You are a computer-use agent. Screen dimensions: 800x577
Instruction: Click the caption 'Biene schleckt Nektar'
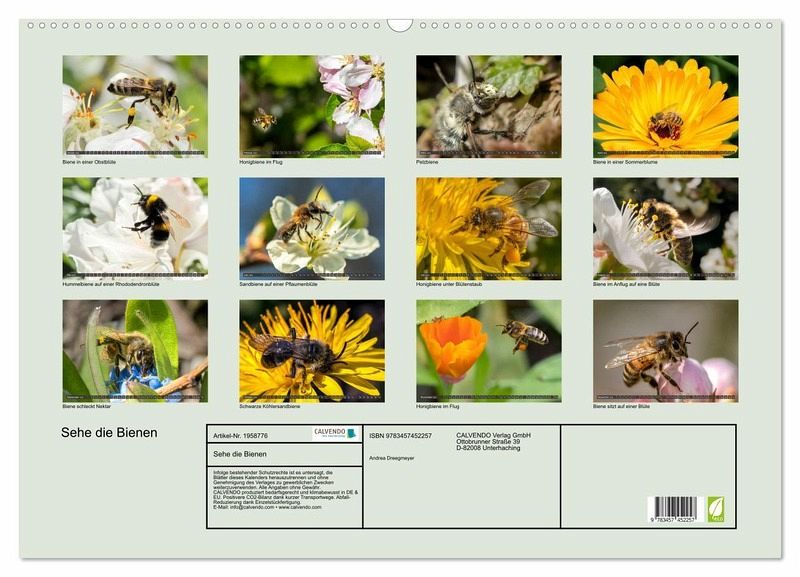pos(87,407)
